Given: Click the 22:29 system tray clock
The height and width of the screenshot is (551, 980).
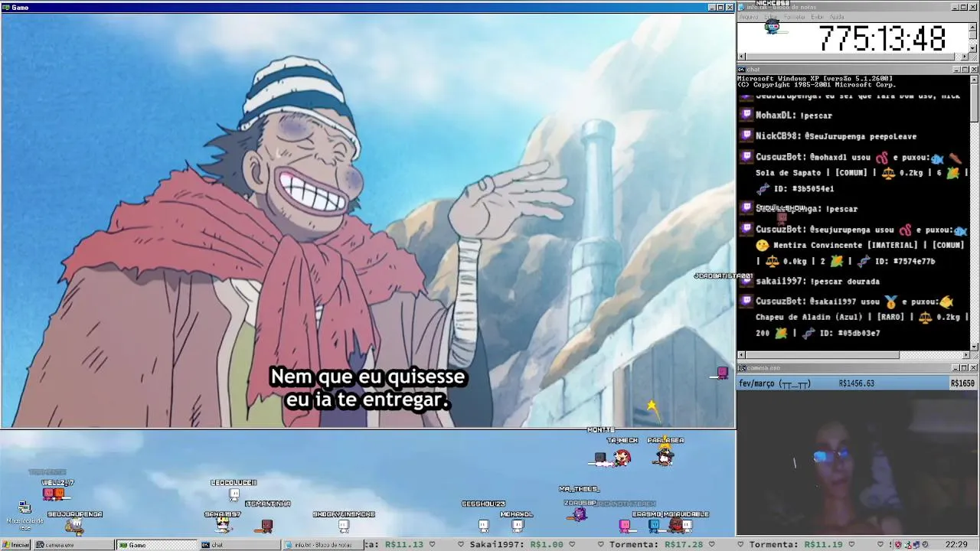Looking at the screenshot, I should click(956, 545).
